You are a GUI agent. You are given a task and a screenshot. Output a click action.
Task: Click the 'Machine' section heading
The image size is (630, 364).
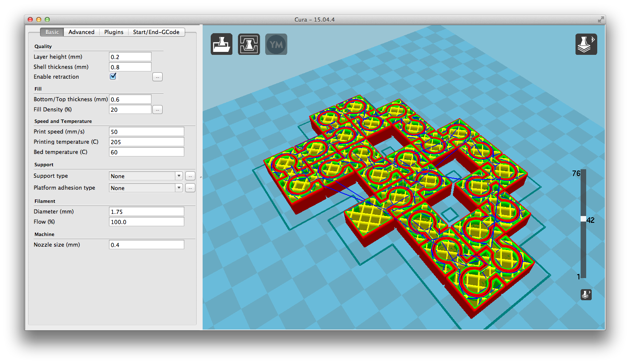(x=44, y=234)
